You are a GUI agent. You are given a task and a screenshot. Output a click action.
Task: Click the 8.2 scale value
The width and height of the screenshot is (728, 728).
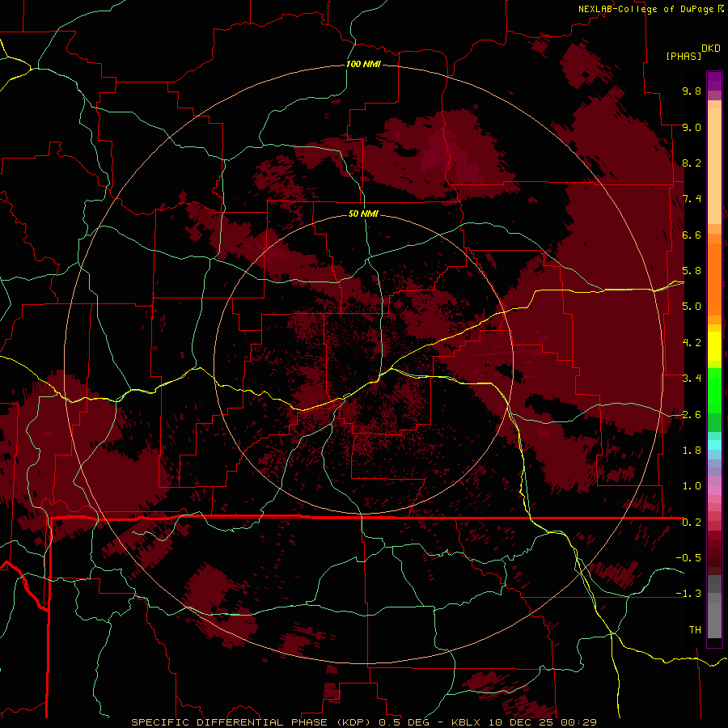coord(692,163)
